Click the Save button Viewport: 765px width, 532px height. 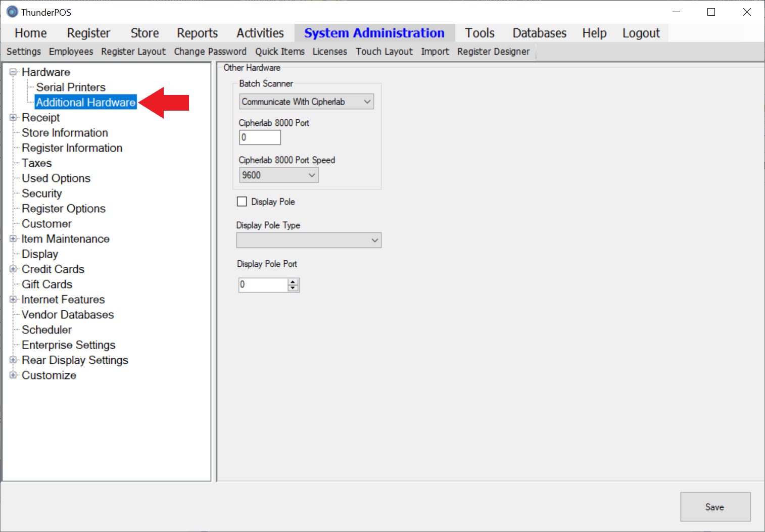click(714, 507)
